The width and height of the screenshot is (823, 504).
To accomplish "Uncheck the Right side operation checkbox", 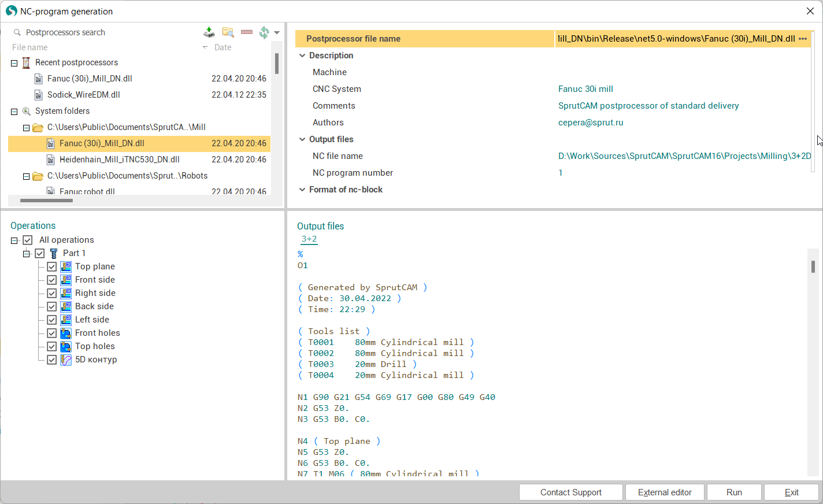I will 52,293.
